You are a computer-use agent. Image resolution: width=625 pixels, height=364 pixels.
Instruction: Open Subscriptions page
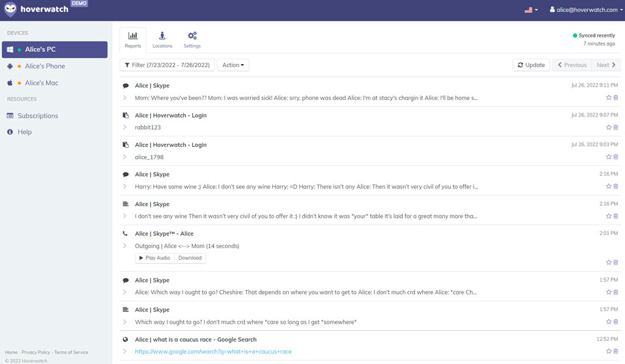(x=38, y=116)
